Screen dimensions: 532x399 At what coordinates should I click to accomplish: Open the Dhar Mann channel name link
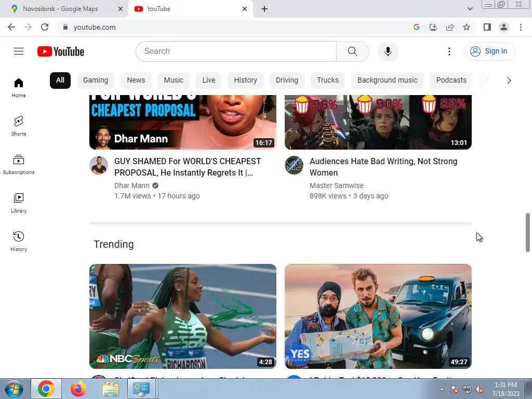[132, 185]
